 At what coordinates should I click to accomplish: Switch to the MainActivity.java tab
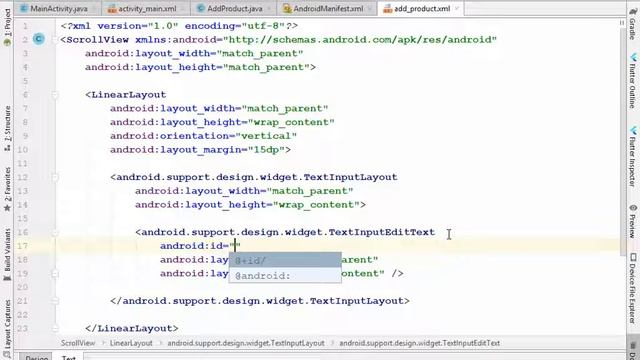[x=58, y=8]
